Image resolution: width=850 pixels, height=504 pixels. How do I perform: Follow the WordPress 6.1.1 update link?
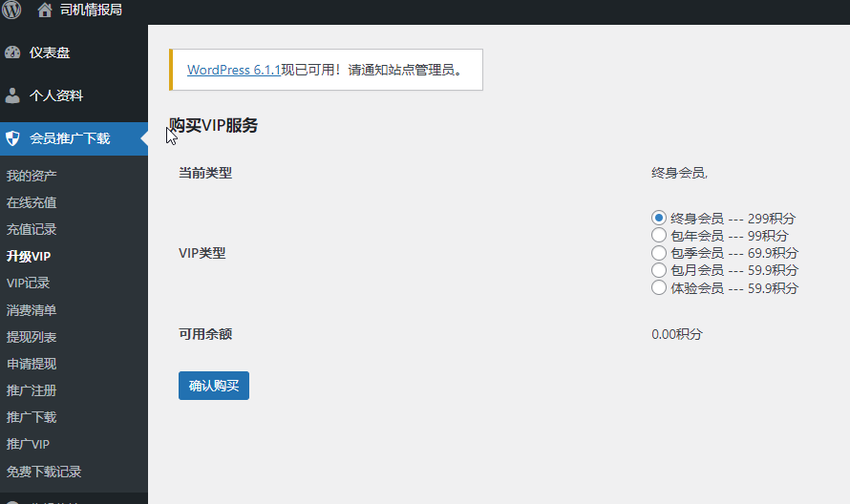pos(234,70)
